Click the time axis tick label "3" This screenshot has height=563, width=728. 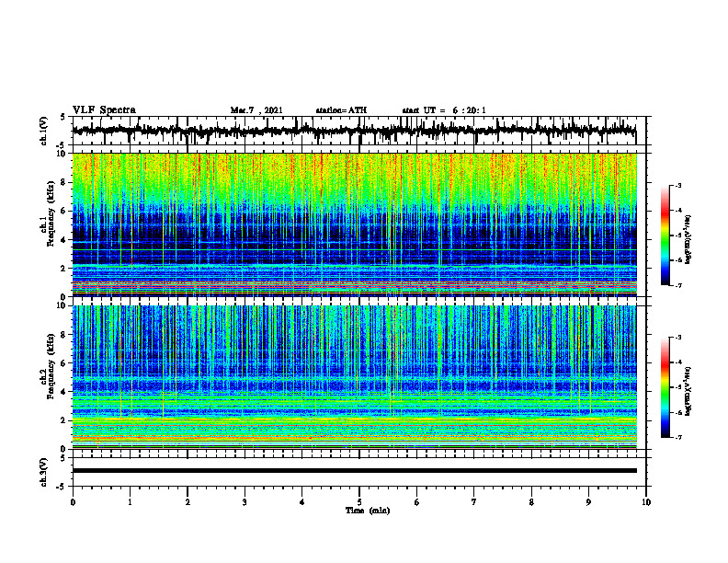pos(245,502)
